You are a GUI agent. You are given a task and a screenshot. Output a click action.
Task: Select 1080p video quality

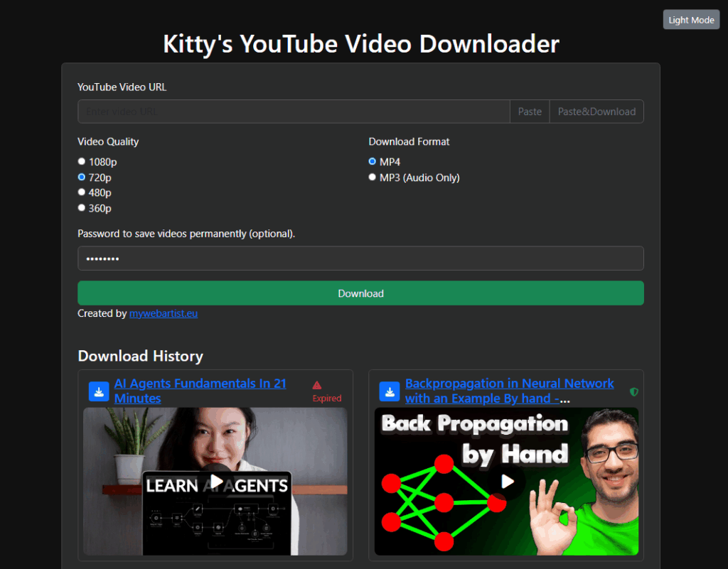point(82,162)
